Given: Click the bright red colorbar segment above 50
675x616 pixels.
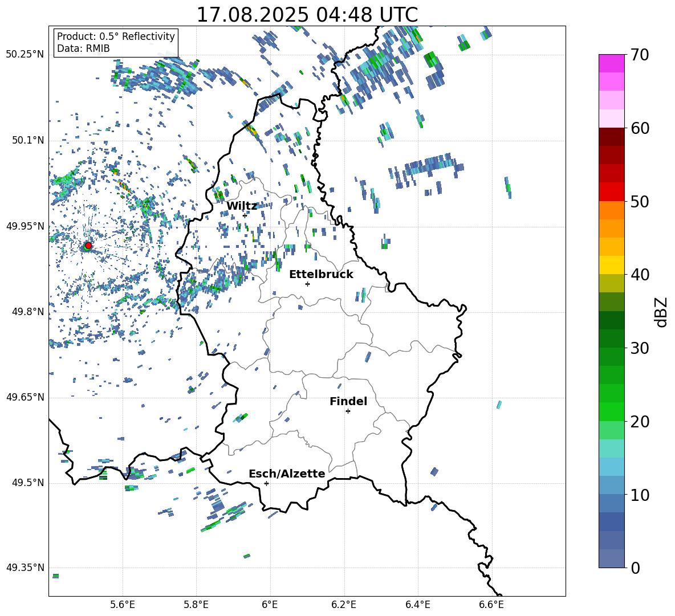Looking at the screenshot, I should [x=611, y=192].
